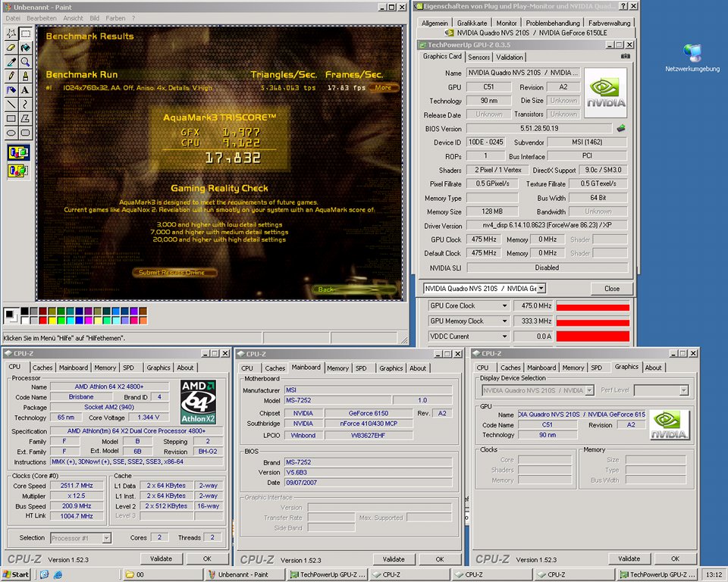
Task: Choose the Pencil tool in Paint
Action: (11, 76)
